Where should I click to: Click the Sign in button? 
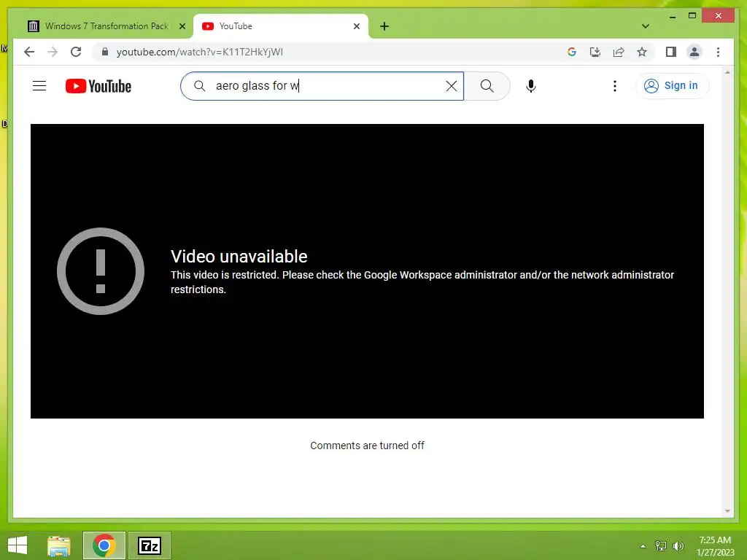point(672,86)
